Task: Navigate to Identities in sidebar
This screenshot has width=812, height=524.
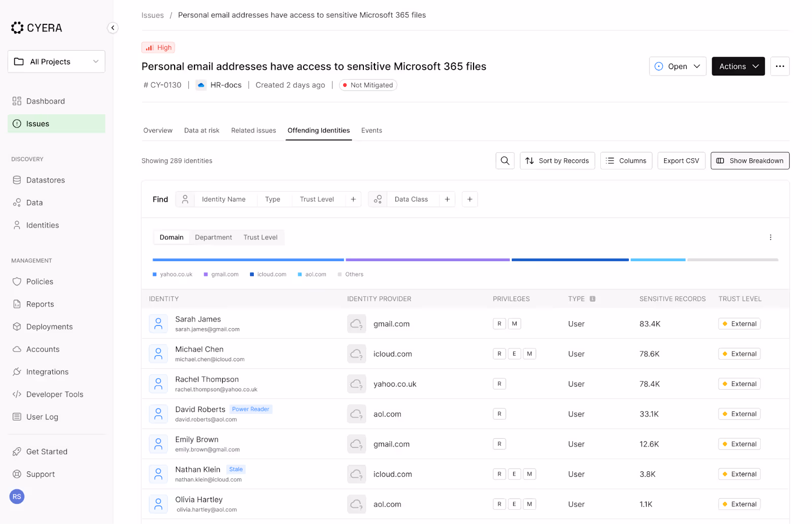Action: pos(56,225)
